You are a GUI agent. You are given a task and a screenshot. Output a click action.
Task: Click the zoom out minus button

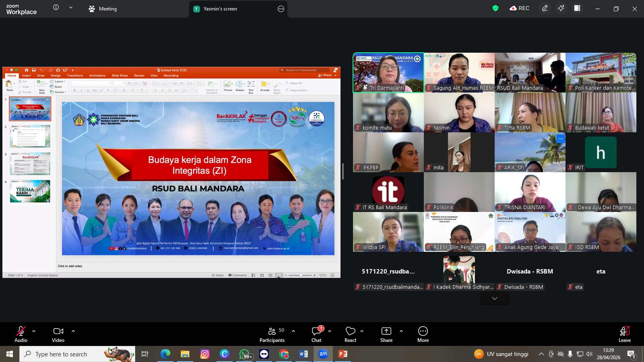[286, 275]
